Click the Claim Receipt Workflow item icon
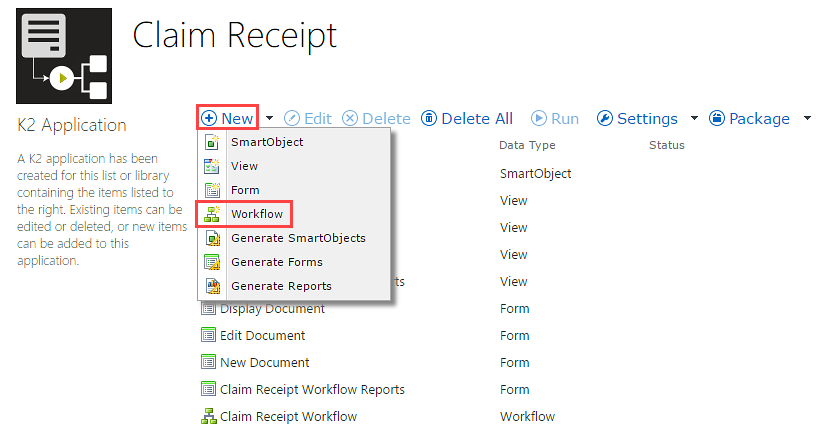 (209, 416)
